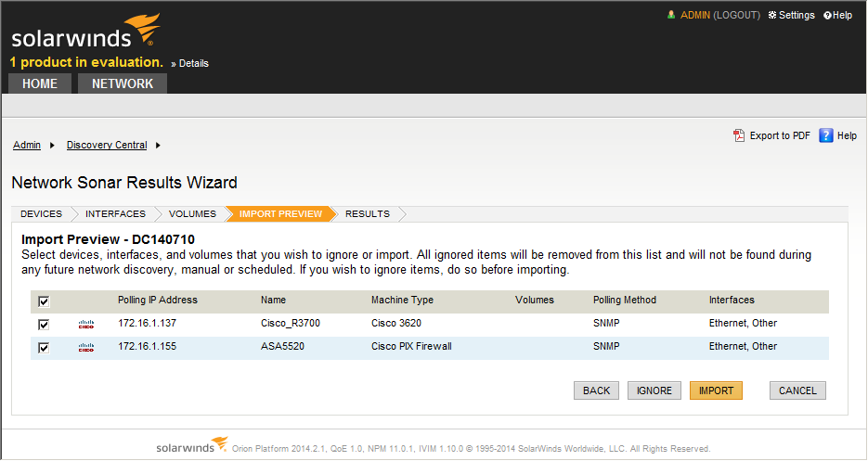The image size is (868, 461).
Task: Click the CANCEL button
Action: pos(797,391)
